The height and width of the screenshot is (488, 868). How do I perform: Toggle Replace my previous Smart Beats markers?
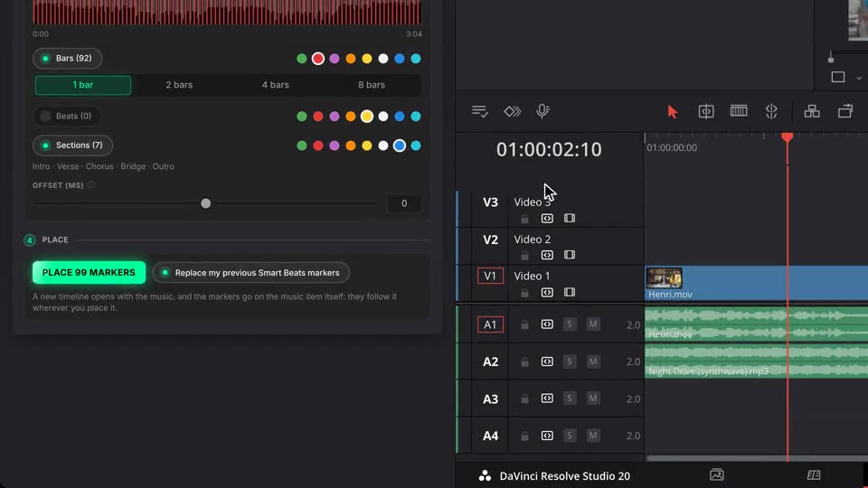click(250, 273)
